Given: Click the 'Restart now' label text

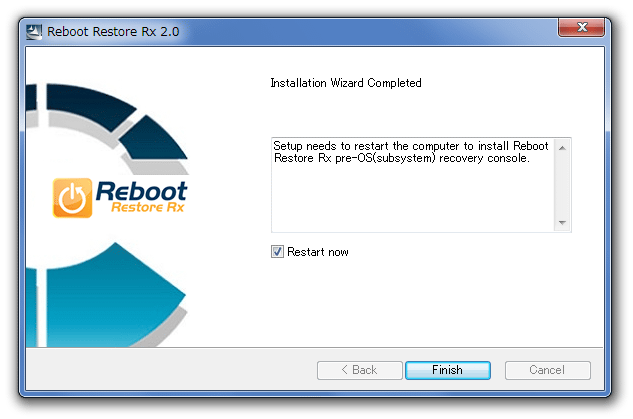Looking at the screenshot, I should pyautogui.click(x=318, y=252).
